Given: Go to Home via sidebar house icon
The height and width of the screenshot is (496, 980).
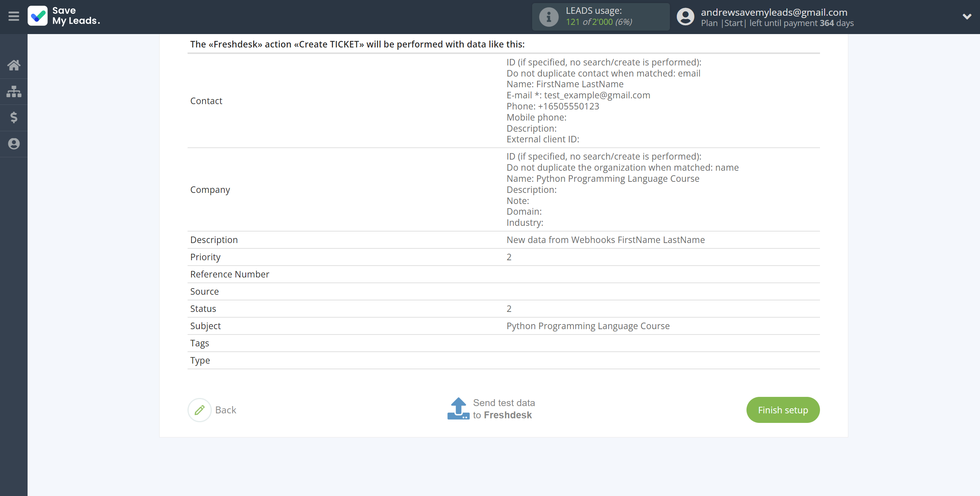Looking at the screenshot, I should coord(14,65).
